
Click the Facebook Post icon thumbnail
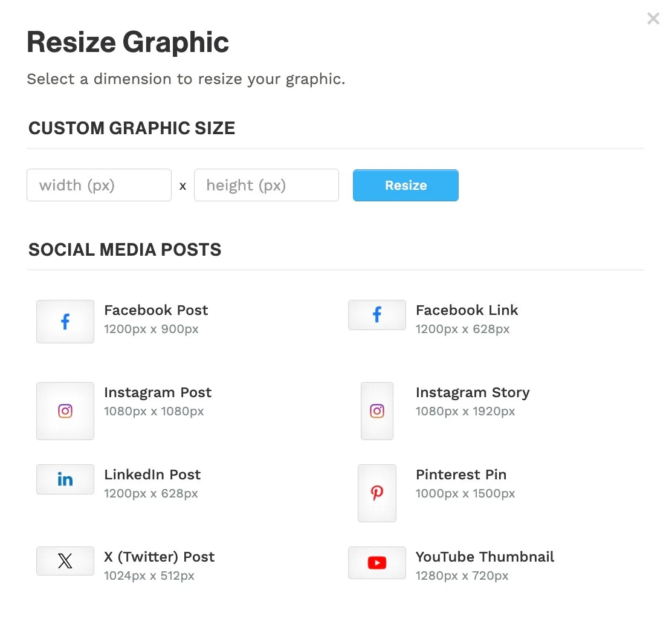click(x=65, y=321)
